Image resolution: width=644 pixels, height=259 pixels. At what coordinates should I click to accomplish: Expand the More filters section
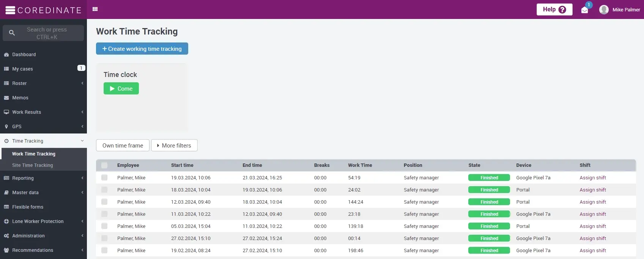174,146
